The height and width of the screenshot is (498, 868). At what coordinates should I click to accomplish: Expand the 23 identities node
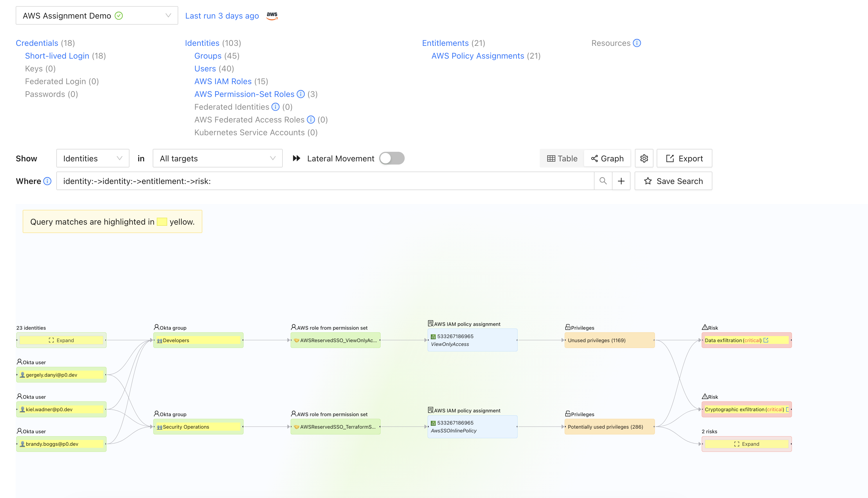61,340
